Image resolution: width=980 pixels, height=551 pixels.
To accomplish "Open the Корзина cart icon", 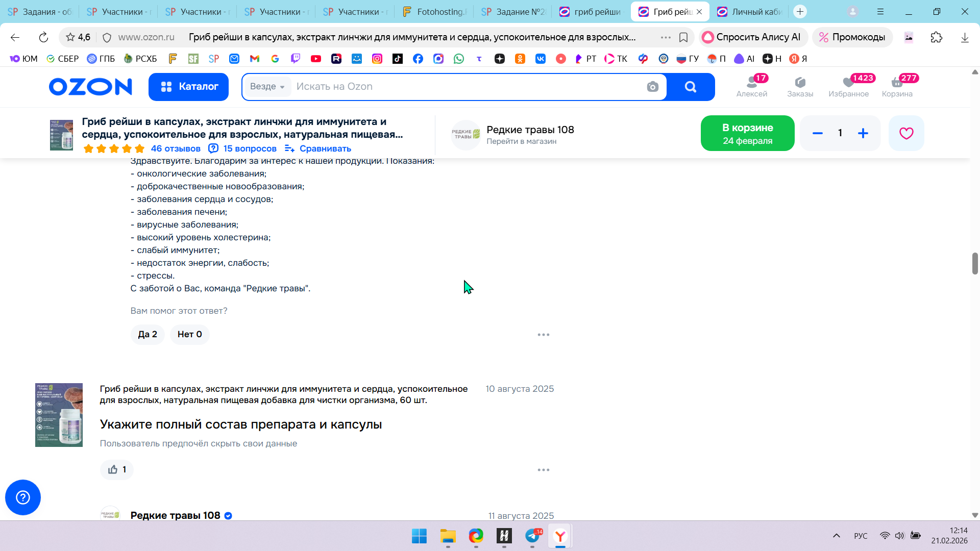I will click(x=897, y=86).
